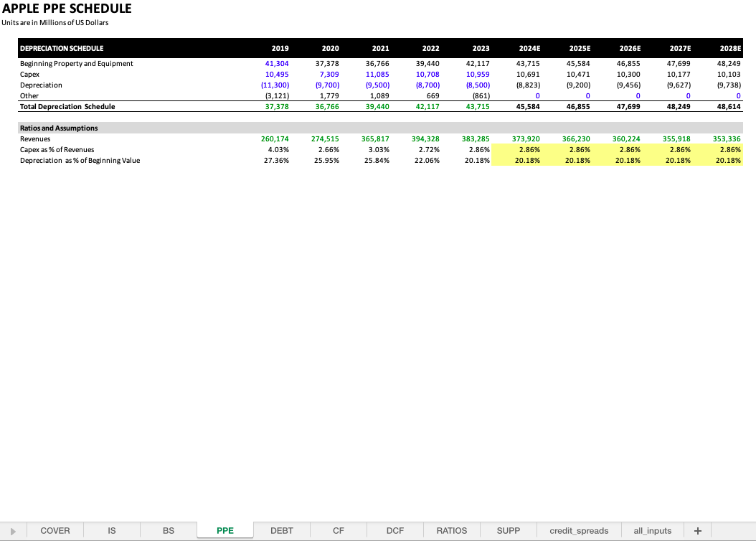
Task: Click the Other row label
Action: [29, 96]
